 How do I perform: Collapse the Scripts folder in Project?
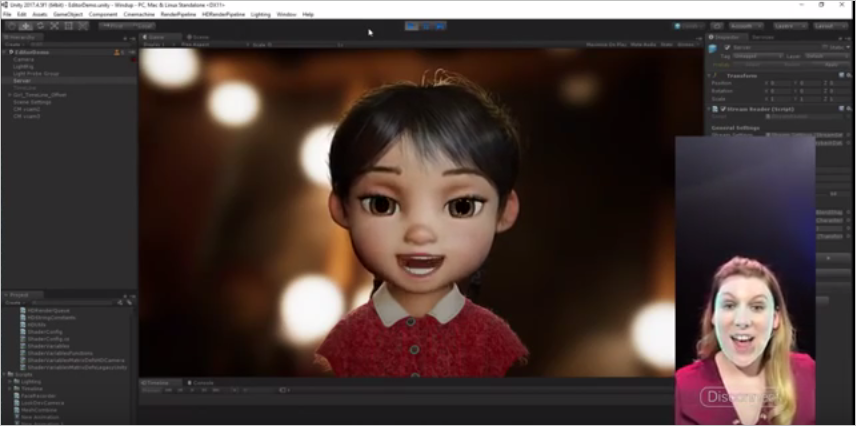pos(4,375)
